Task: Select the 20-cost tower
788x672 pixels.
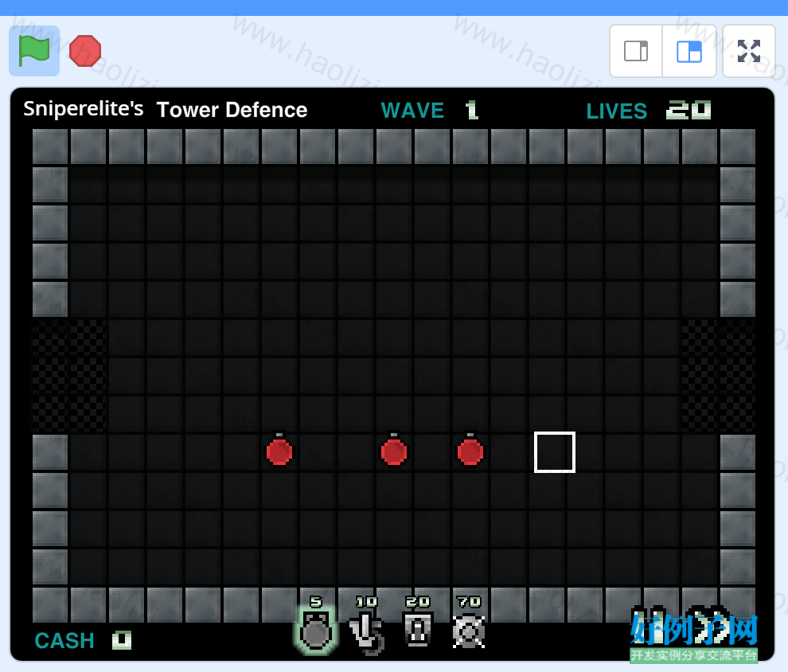Action: pos(418,629)
